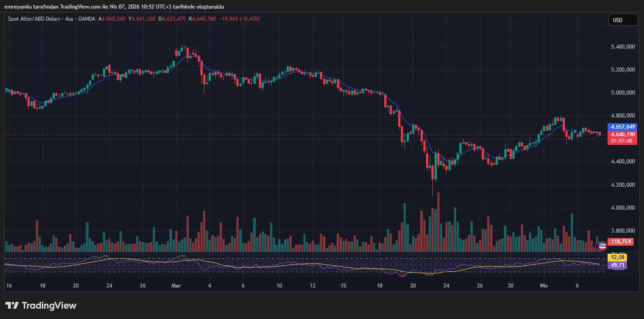Click the 118,75K volume value label

(x=621, y=242)
